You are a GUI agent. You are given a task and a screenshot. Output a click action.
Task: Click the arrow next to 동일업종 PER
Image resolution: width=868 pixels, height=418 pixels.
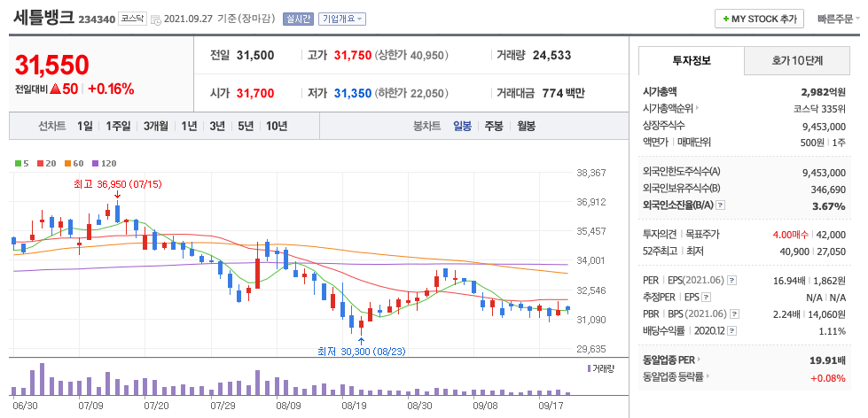coord(700,360)
